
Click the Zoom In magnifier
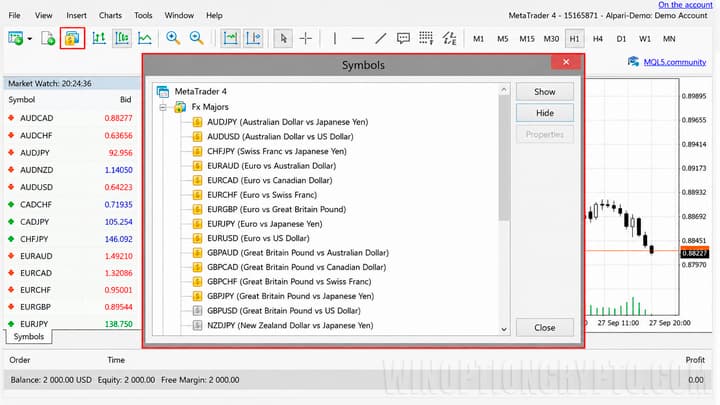173,39
